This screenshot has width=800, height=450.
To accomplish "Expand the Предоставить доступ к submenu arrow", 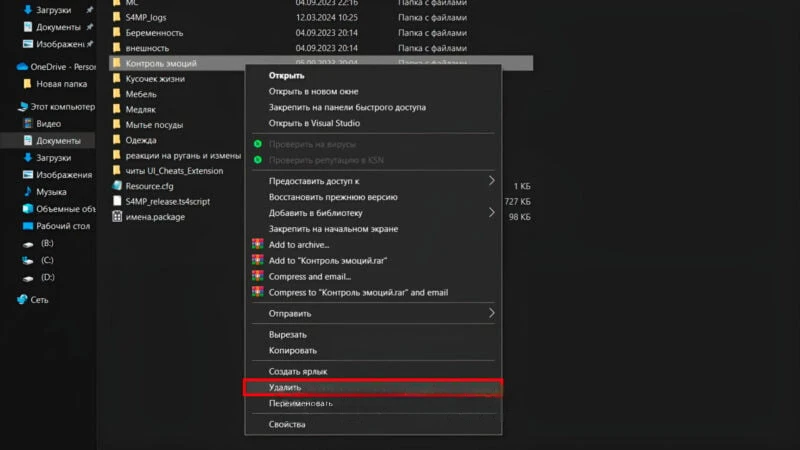I will tap(491, 181).
